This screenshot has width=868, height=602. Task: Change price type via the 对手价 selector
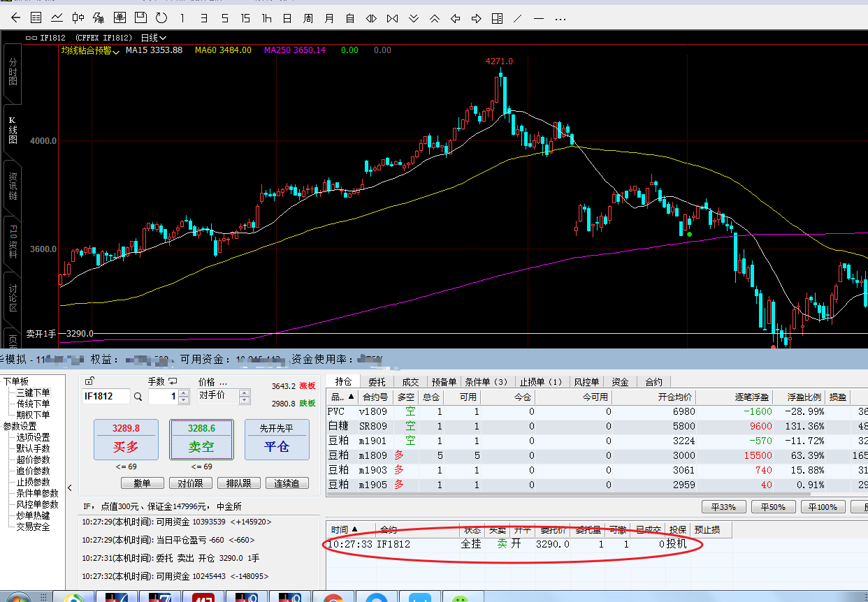click(223, 396)
